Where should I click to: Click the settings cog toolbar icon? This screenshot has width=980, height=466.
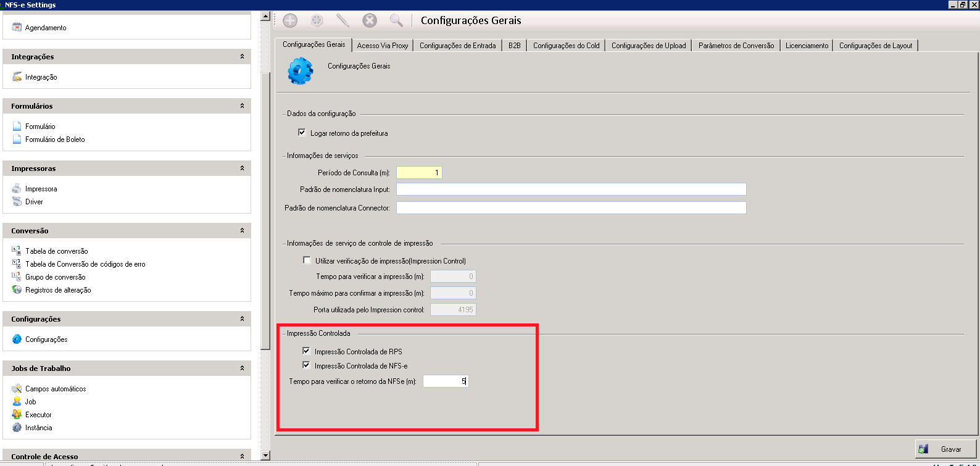tap(317, 20)
